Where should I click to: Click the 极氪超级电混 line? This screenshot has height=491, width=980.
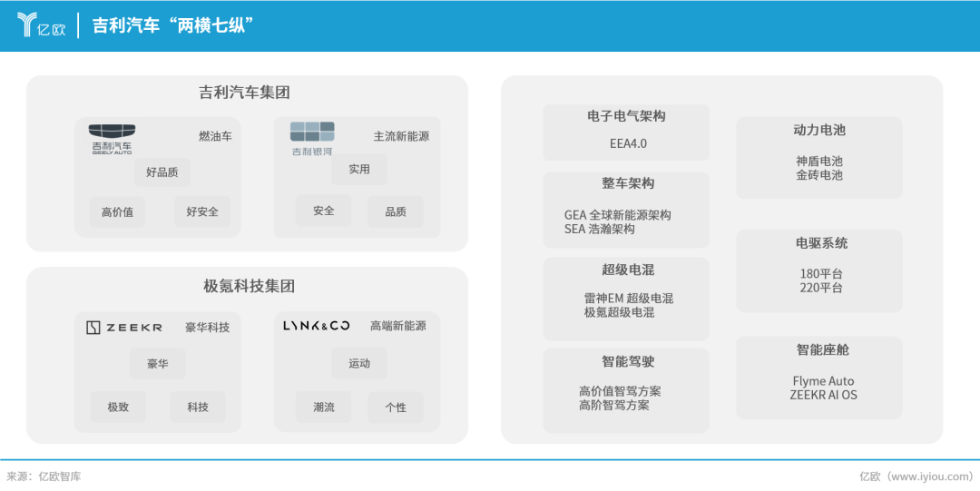620,312
